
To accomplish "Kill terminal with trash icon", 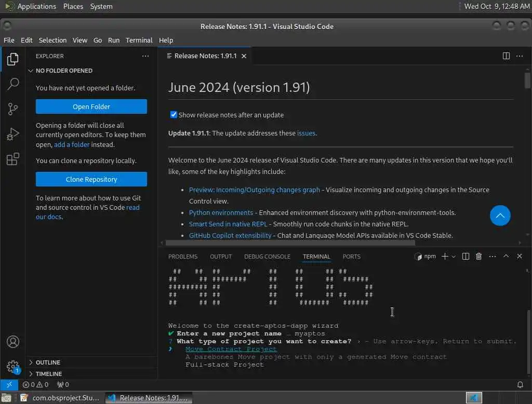I will 478,257.
